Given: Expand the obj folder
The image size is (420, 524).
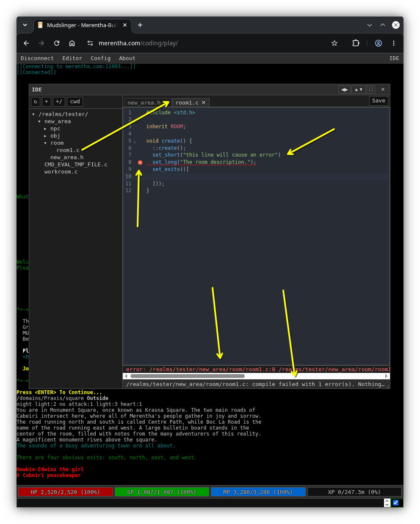Looking at the screenshot, I should click(45, 136).
